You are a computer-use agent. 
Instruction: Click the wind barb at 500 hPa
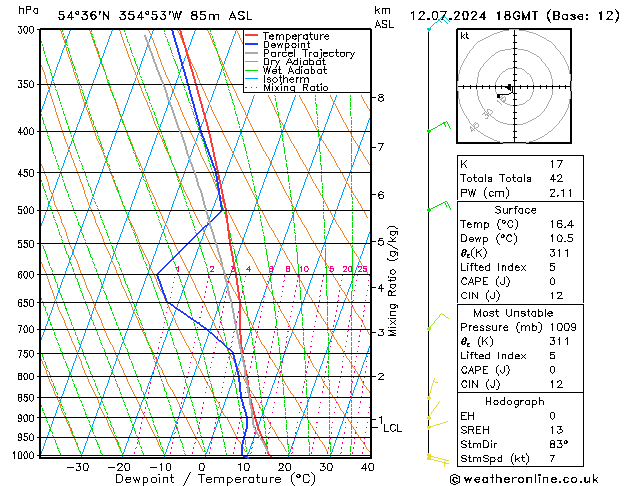[439, 206]
